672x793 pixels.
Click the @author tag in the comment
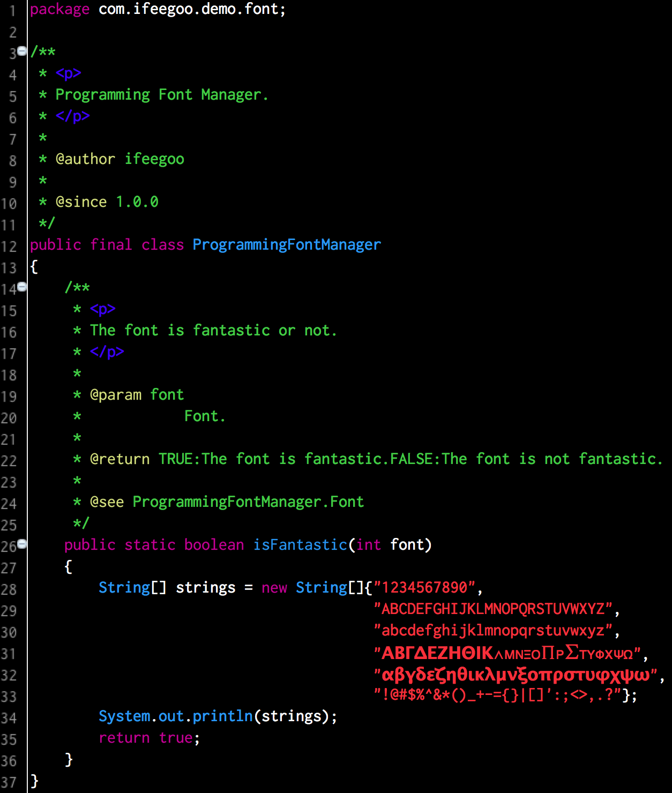[x=85, y=159]
